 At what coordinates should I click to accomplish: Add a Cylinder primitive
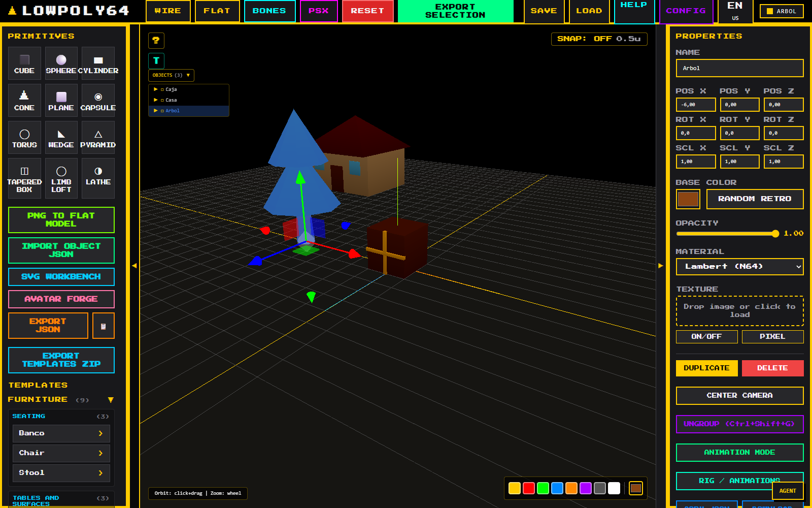[98, 63]
